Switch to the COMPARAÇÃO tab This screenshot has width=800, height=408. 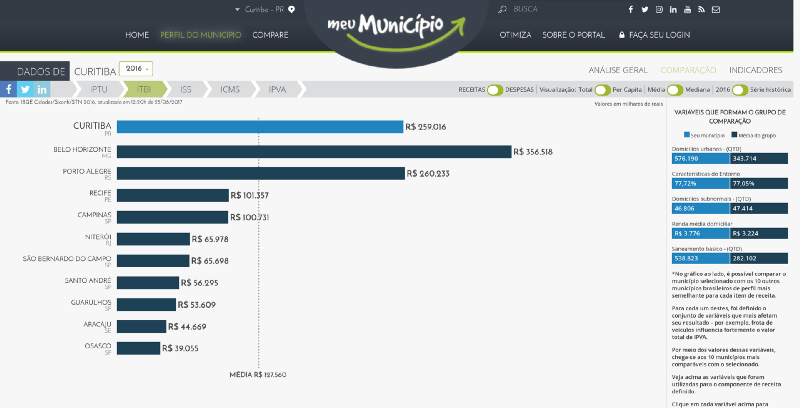click(688, 70)
